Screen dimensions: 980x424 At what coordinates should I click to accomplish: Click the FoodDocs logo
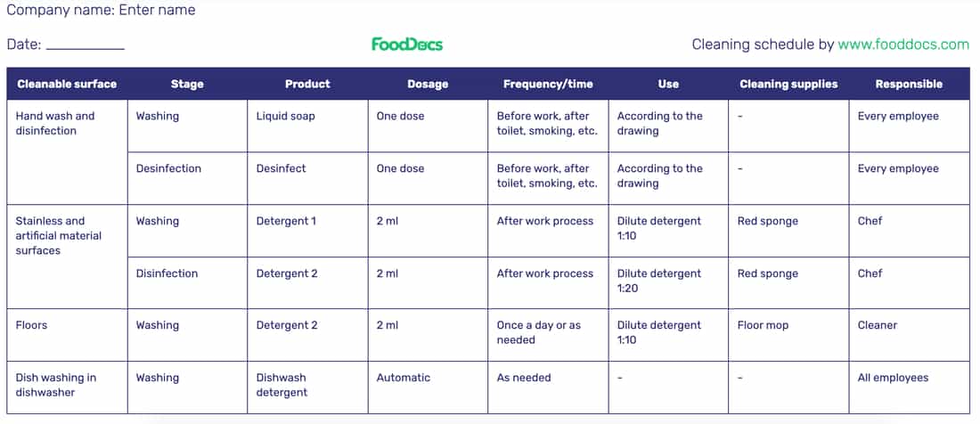pyautogui.click(x=407, y=45)
